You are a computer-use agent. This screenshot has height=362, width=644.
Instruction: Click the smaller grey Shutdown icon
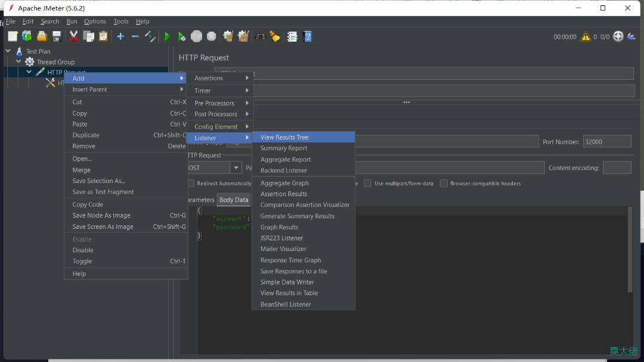pos(212,36)
